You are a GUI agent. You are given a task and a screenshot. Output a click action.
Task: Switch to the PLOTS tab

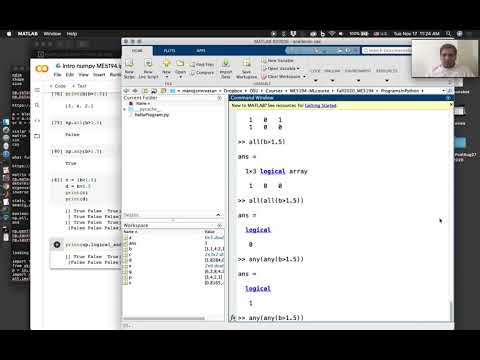click(169, 51)
